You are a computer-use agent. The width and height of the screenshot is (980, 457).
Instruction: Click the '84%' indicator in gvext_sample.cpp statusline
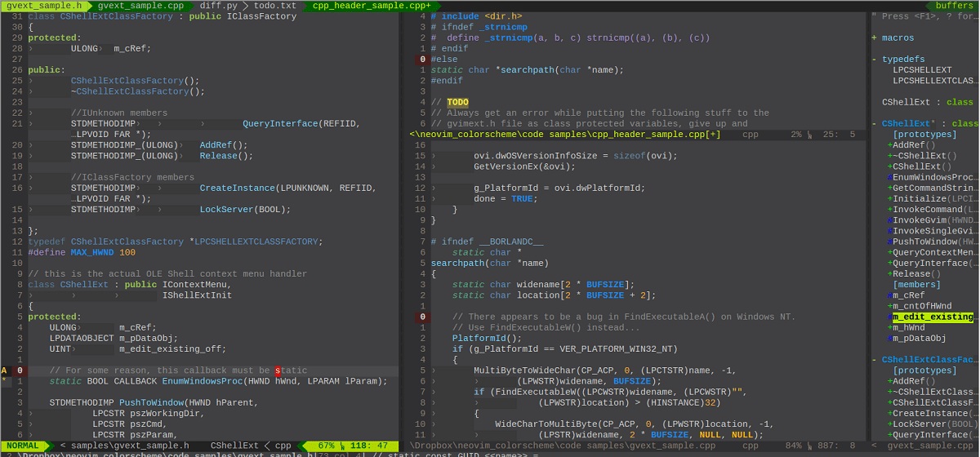coord(795,446)
